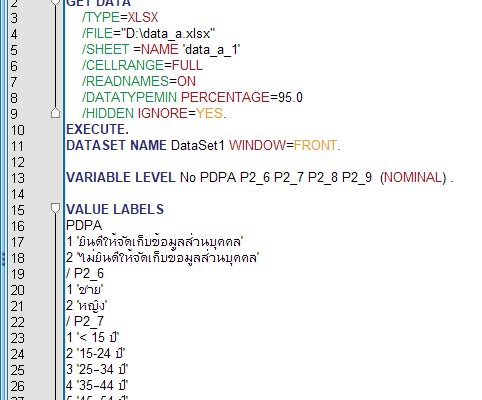Click label 1 'ชาย'

[x=85, y=289]
